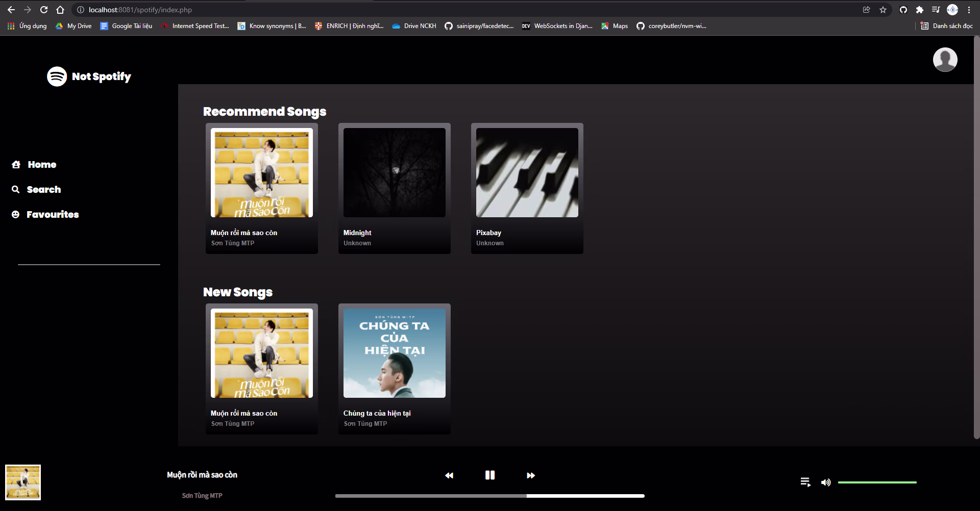Open Ứng dụng apps bookmark
980x511 pixels.
27,26
